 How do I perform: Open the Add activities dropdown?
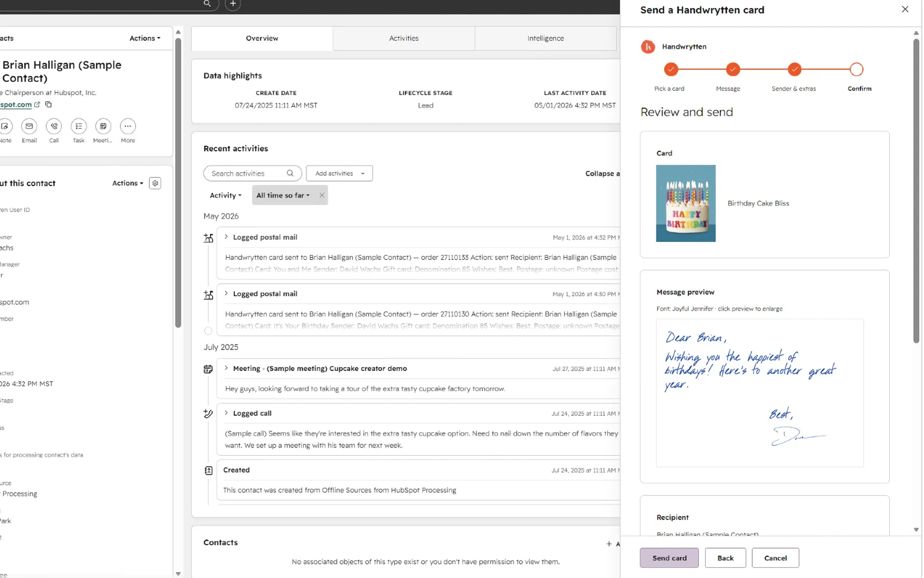point(339,173)
